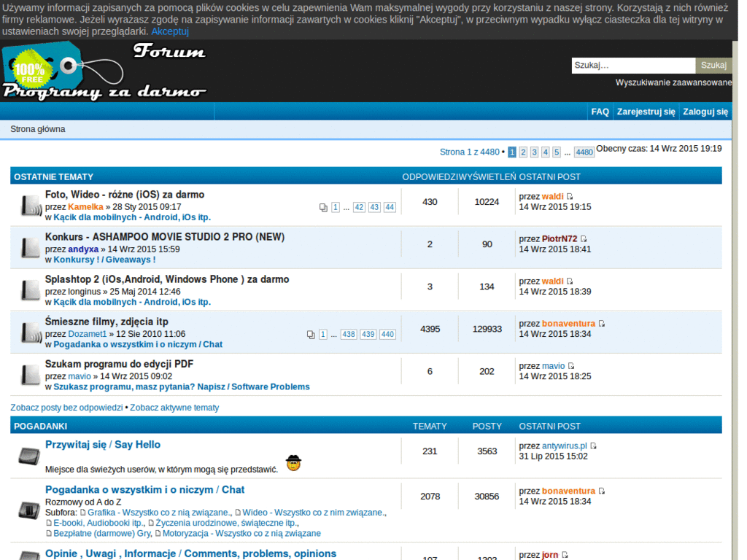Jump to last post by antywirus.pl icon

pos(594,446)
